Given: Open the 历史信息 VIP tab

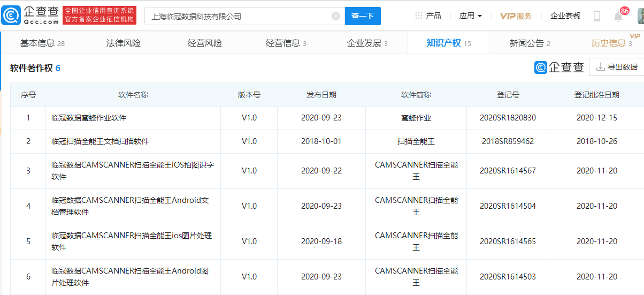Looking at the screenshot, I should [x=612, y=43].
